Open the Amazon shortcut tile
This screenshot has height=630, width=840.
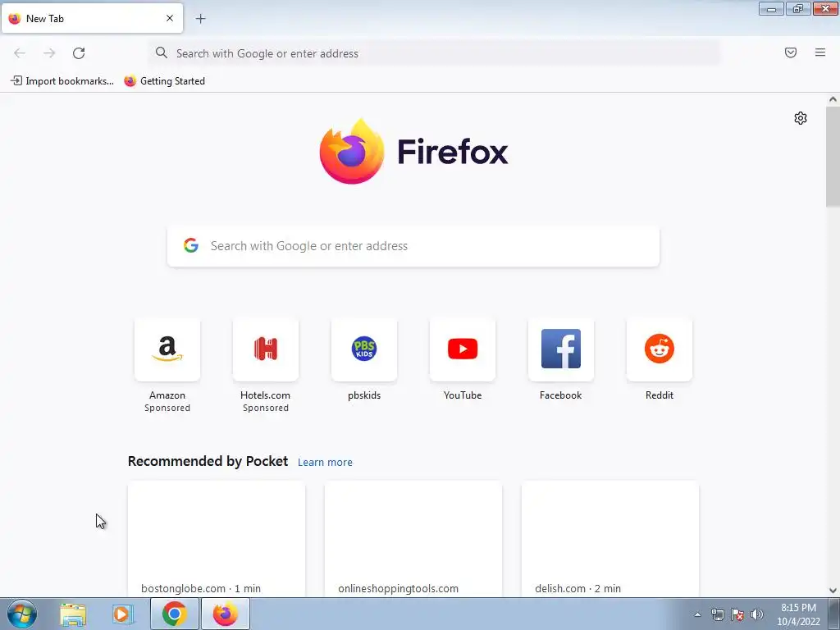pos(167,349)
